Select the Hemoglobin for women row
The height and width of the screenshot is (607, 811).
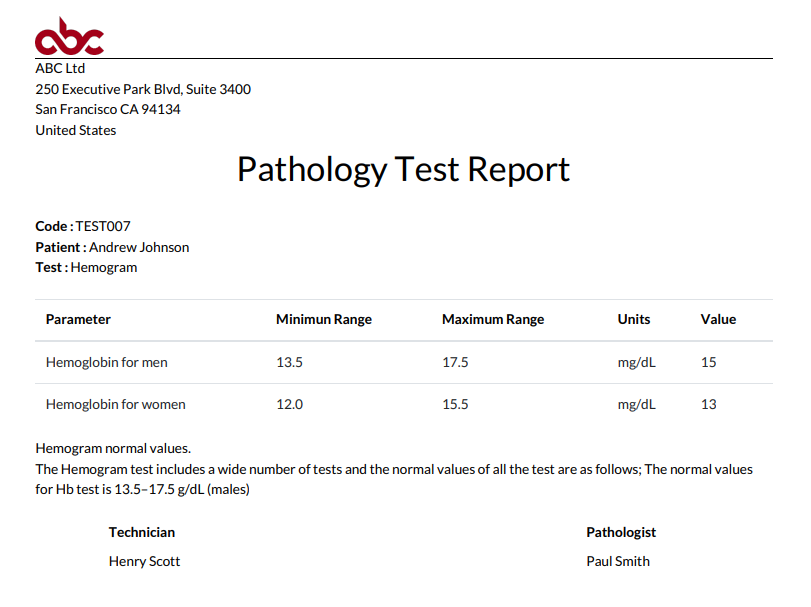[116, 405]
